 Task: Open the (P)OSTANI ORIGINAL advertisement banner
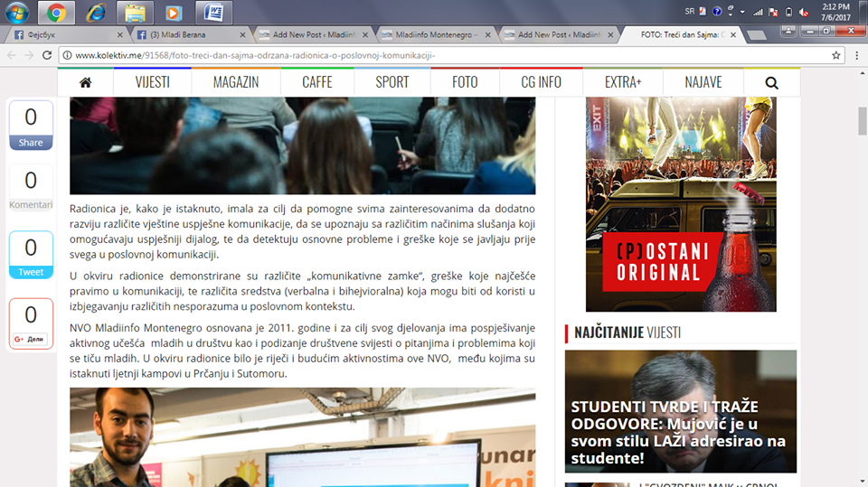tap(681, 204)
